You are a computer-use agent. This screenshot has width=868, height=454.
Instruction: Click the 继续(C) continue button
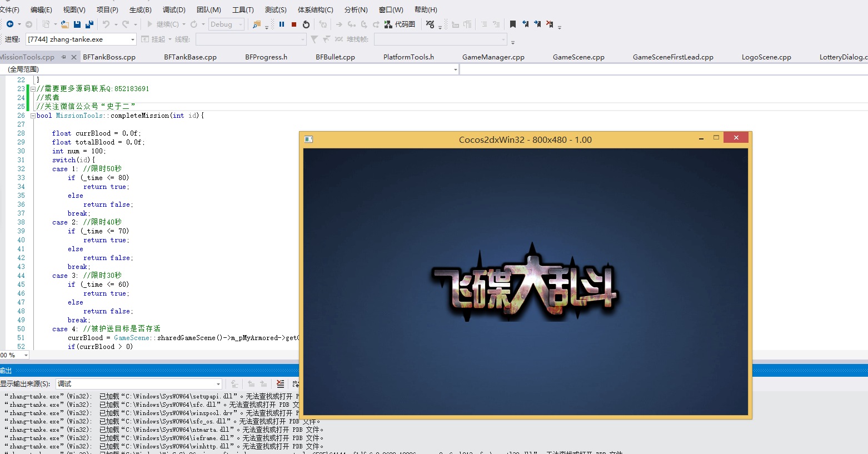pyautogui.click(x=162, y=24)
